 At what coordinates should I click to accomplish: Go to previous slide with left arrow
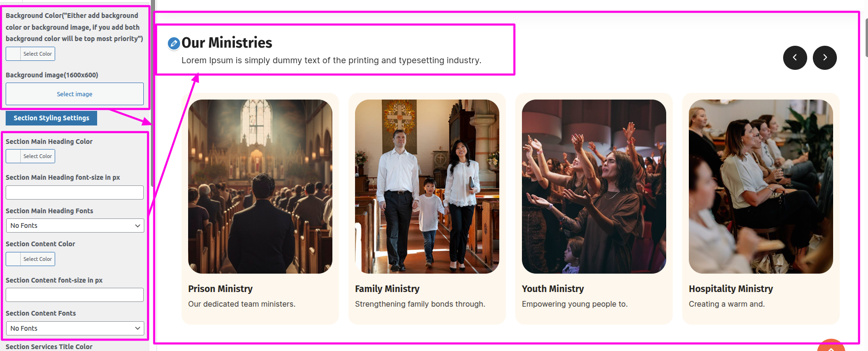[795, 58]
